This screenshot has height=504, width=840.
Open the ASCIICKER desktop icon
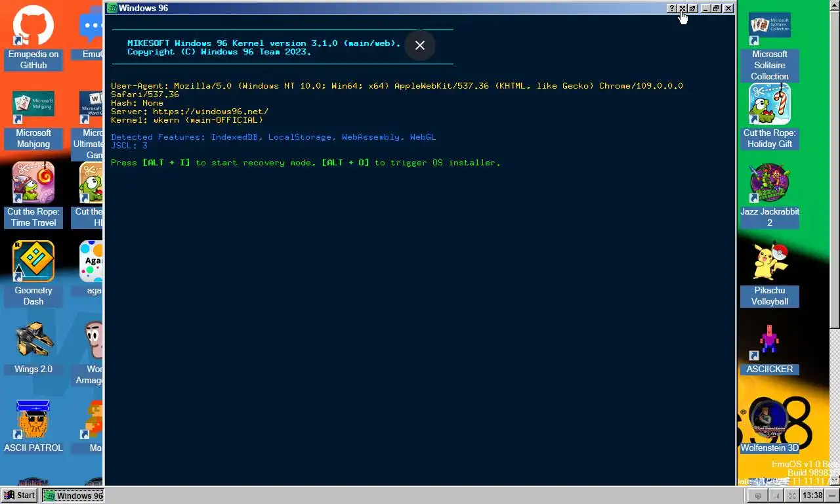tap(769, 348)
